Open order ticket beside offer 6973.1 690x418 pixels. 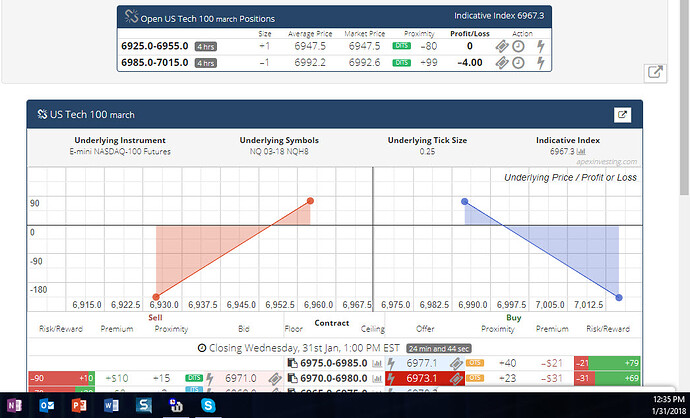pyautogui.click(x=456, y=378)
